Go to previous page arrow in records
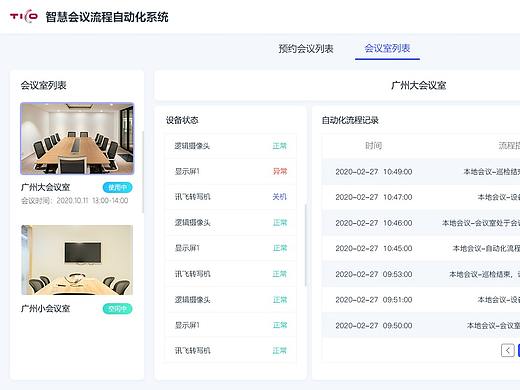This screenshot has width=520, height=390. coord(507,350)
